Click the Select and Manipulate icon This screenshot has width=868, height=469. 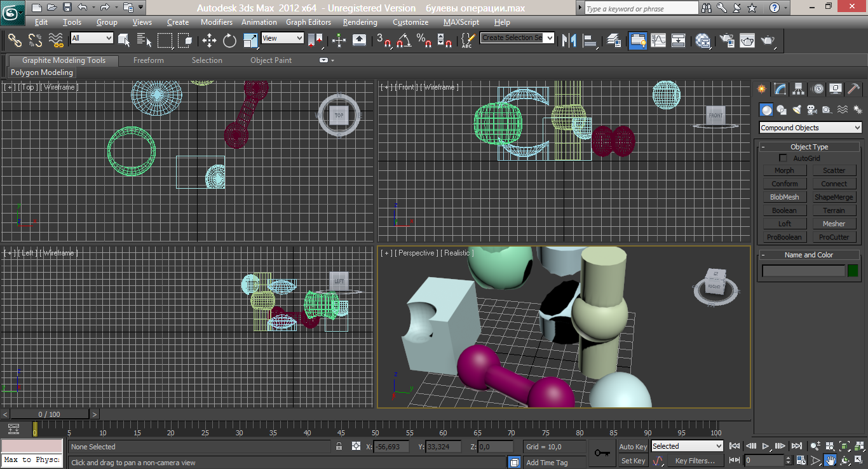[339, 41]
